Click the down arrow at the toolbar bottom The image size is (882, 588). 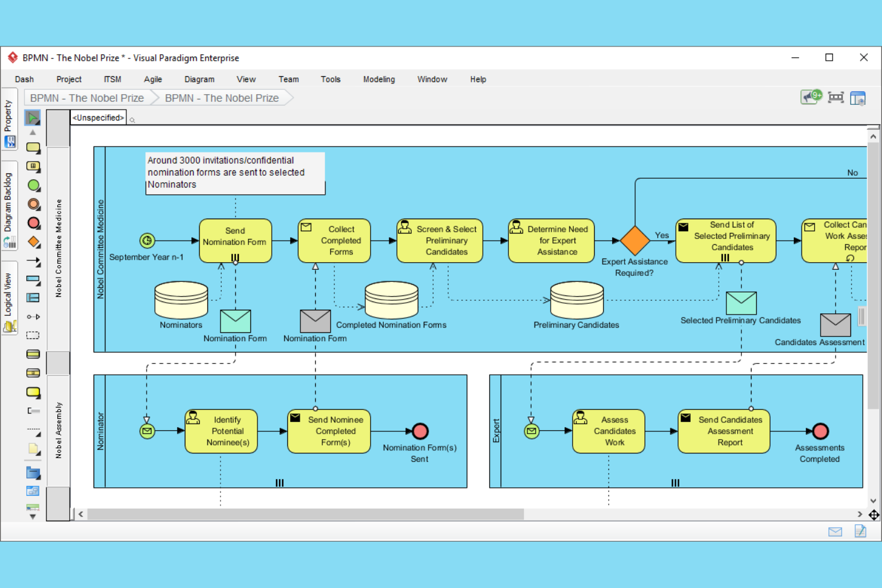click(x=32, y=517)
